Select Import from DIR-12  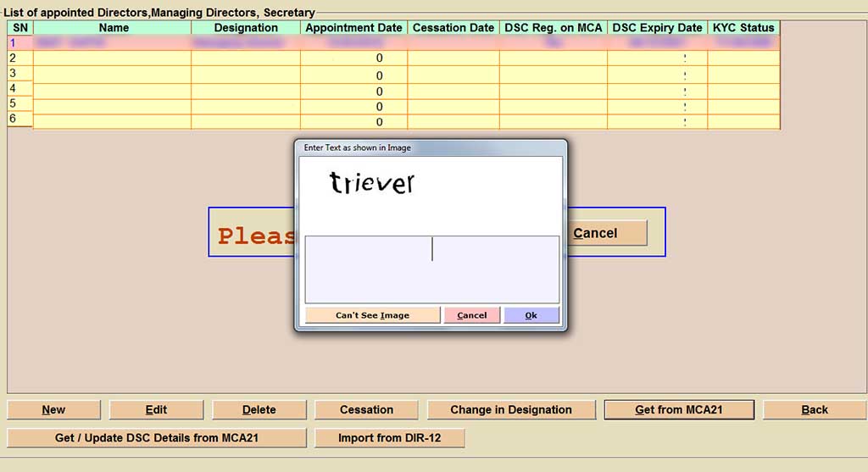[389, 438]
